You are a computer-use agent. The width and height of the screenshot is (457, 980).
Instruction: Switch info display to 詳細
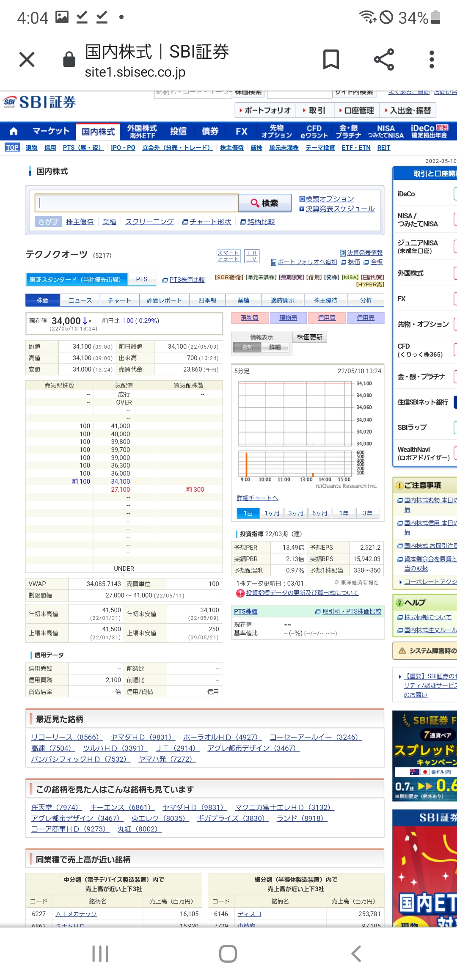click(x=275, y=347)
